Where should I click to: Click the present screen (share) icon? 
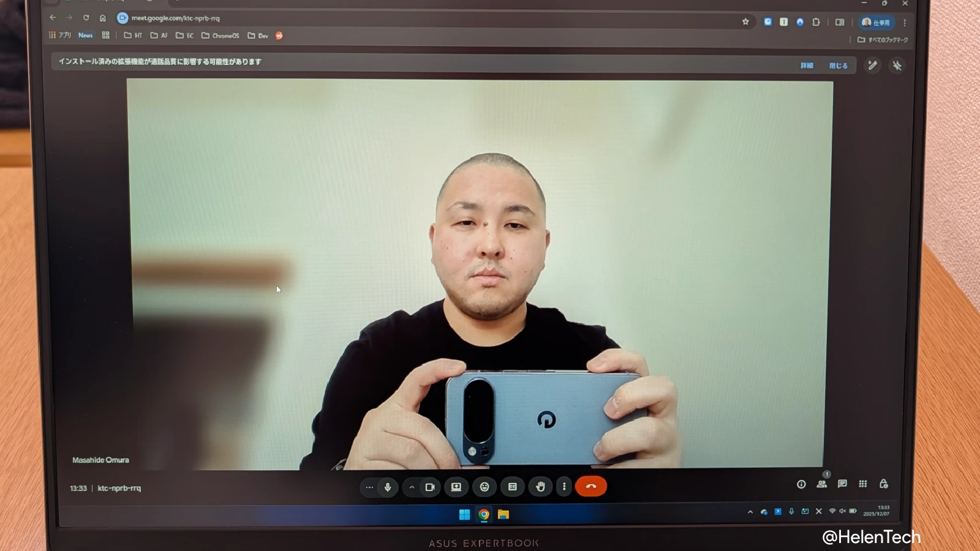pyautogui.click(x=456, y=487)
